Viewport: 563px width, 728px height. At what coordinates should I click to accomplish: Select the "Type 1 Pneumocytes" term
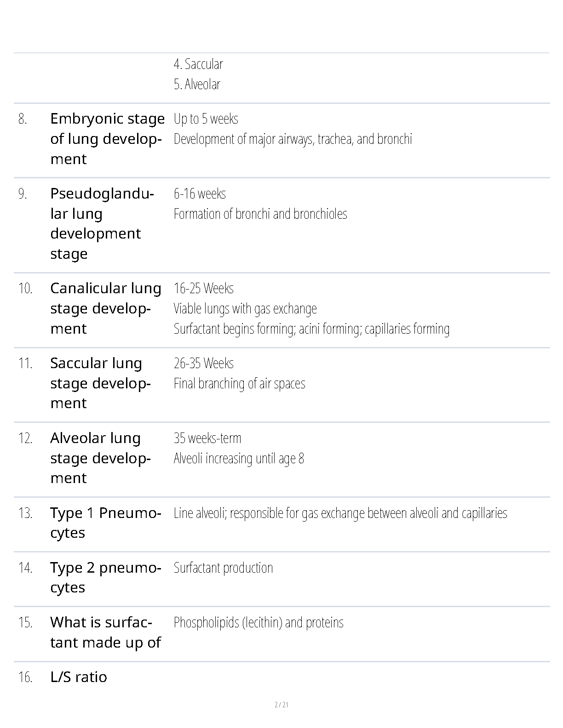(105, 523)
